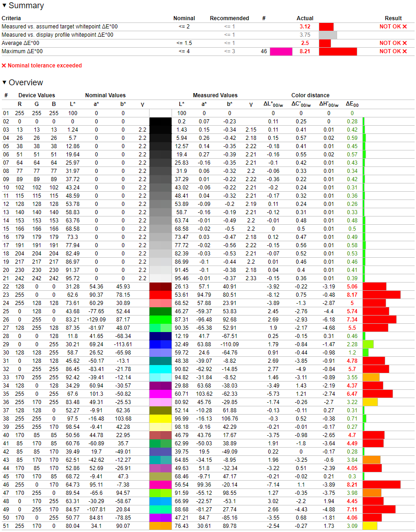Click the ΔE00 value 8.17 for patch 23

point(352,295)
